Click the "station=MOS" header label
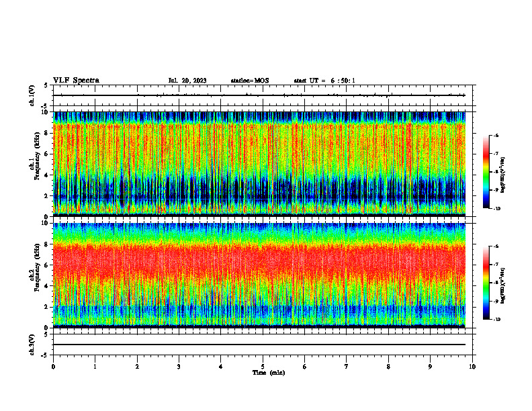 tap(250, 81)
